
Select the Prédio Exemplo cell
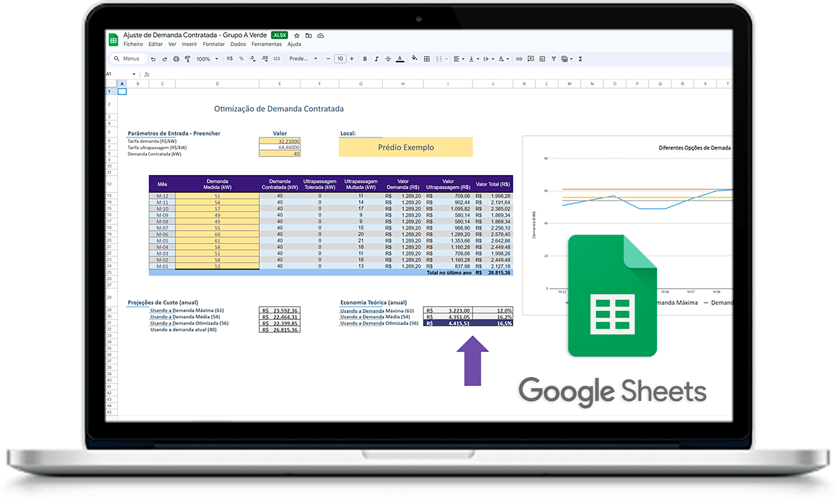coord(406,147)
